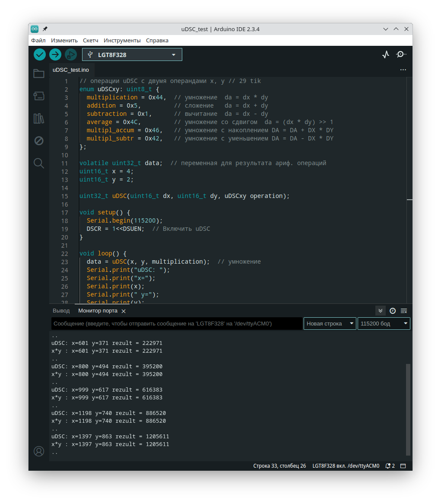Image resolution: width=441 pixels, height=504 pixels.
Task: Click LGT8F328 вкл. /dev/ttyACM0 in status bar
Action: (346, 466)
